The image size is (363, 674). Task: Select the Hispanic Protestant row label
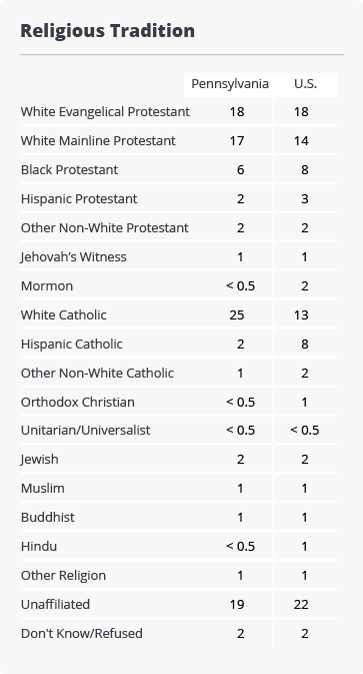coord(79,199)
